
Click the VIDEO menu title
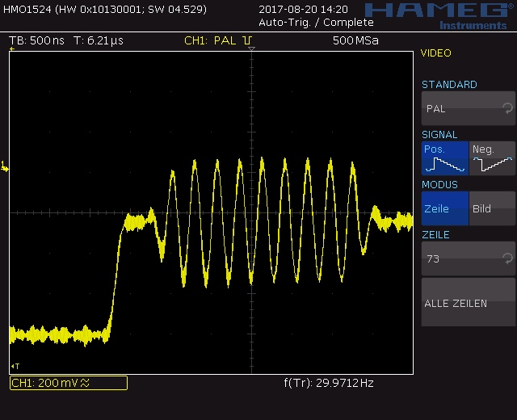pyautogui.click(x=436, y=53)
